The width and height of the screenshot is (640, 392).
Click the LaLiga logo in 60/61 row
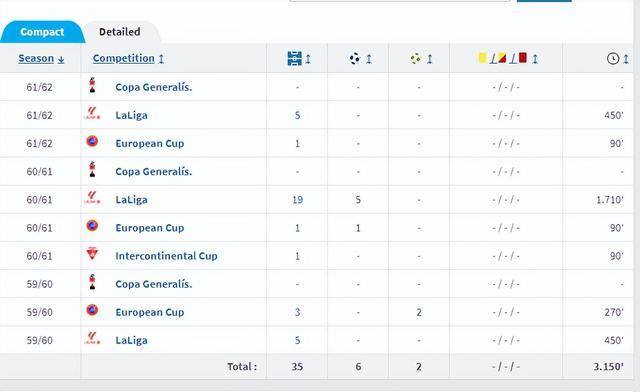[x=92, y=198]
